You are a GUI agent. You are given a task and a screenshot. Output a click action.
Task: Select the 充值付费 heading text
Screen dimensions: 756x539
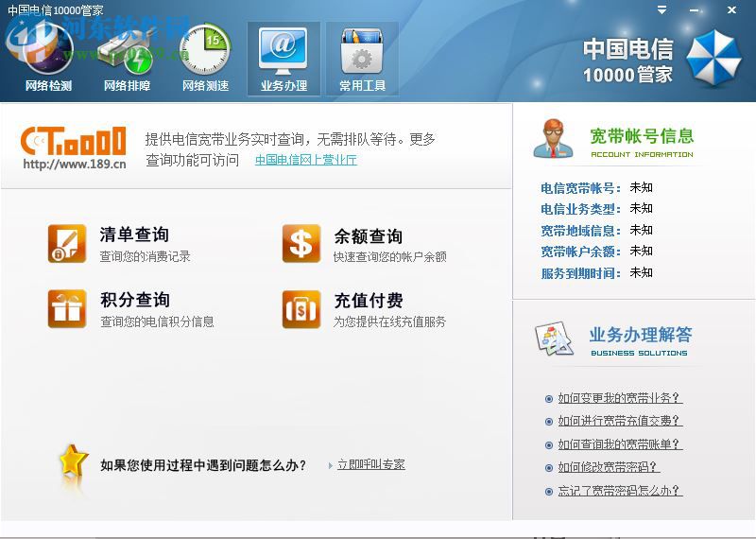click(x=369, y=301)
